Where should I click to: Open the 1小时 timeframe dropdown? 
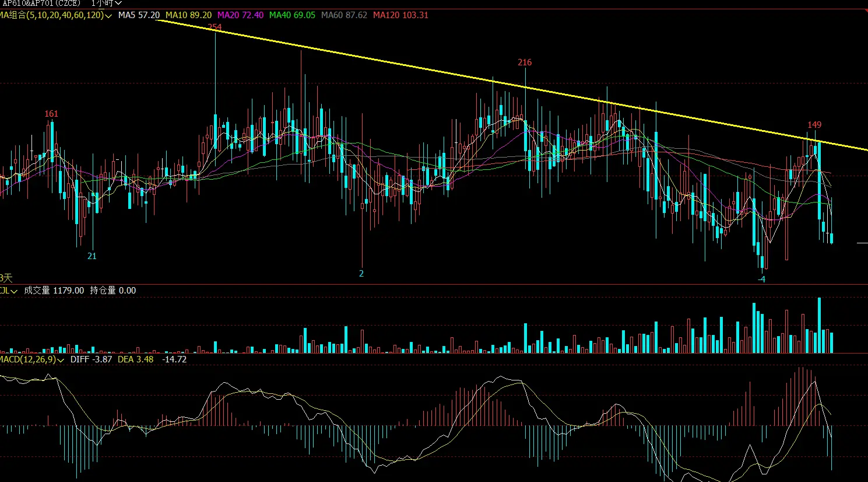point(106,3)
